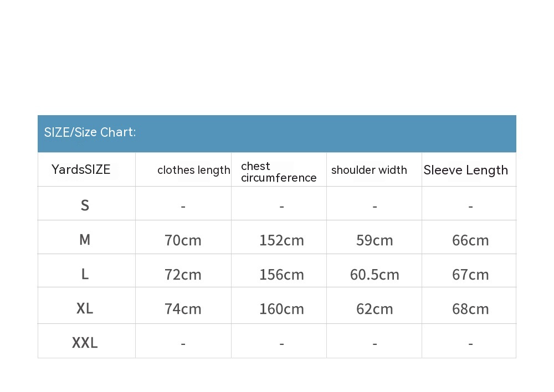The height and width of the screenshot is (392, 554).
Task: Click the XL size row label
Action: (85, 308)
